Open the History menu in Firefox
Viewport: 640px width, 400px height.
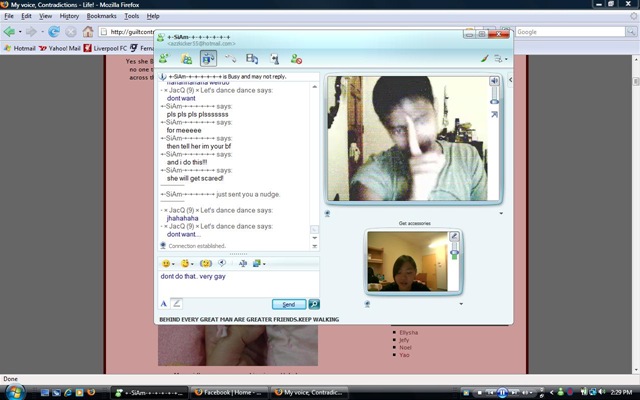click(69, 16)
